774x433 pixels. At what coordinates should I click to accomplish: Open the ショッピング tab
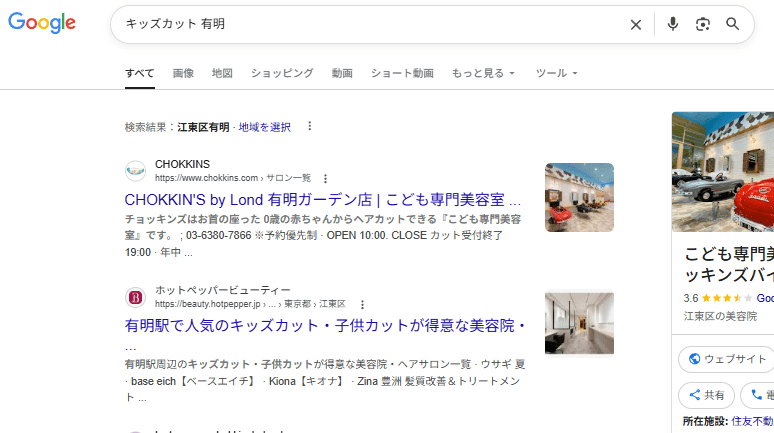click(x=282, y=73)
